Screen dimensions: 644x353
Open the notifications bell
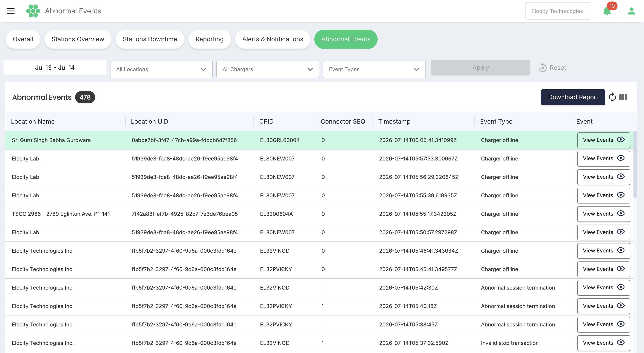click(607, 11)
